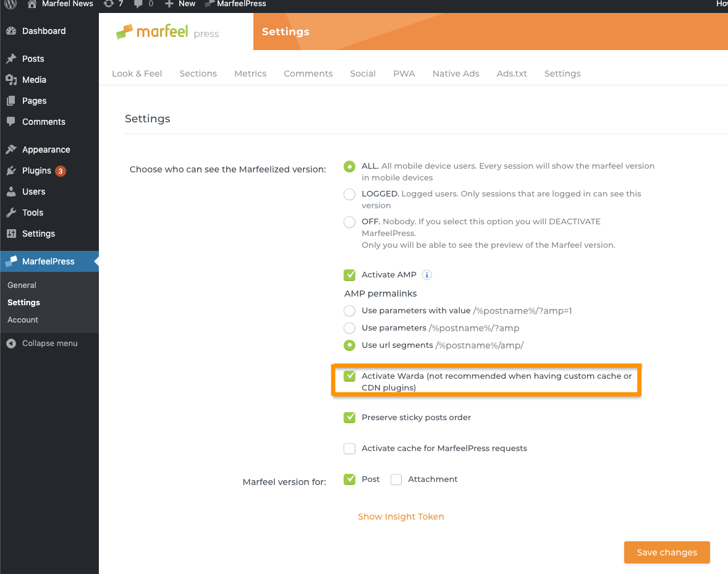Select OFF Nobody option
This screenshot has width=728, height=574.
point(350,222)
